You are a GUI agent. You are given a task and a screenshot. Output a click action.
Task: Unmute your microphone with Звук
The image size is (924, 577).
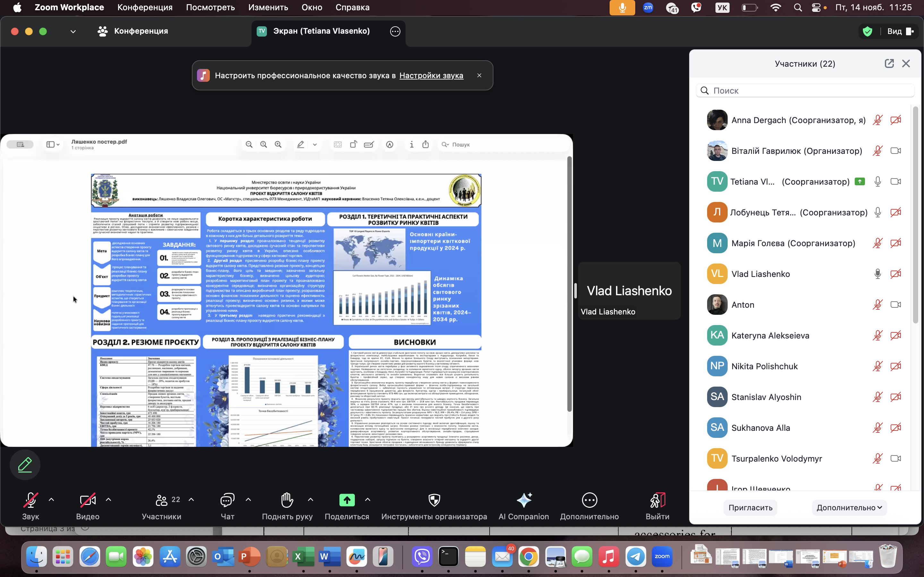(30, 500)
